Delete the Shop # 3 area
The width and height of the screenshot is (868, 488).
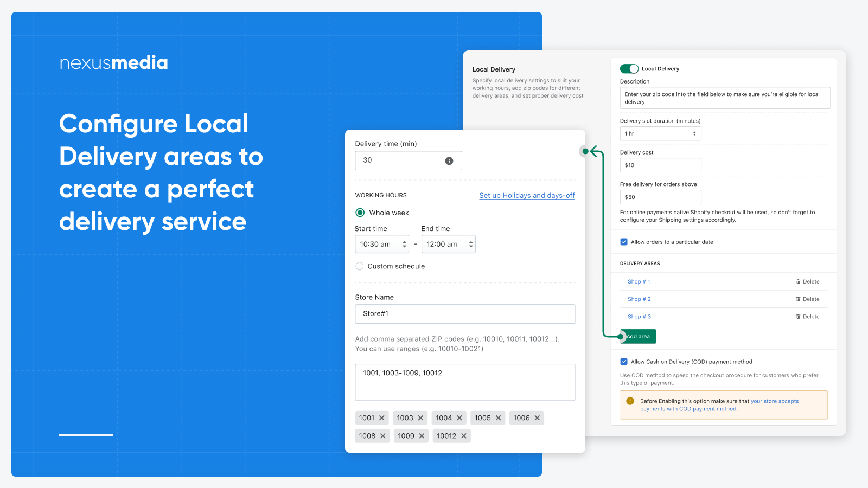pyautogui.click(x=808, y=317)
